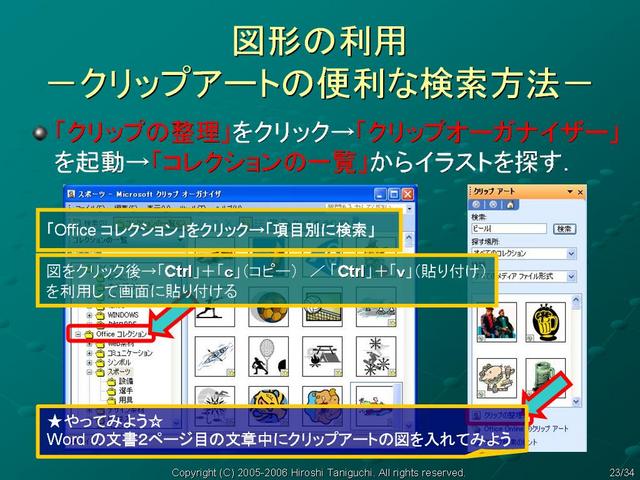Viewport: 640px width, 480px height.
Task: Select the two seated men clip thumbnail
Action: point(496,322)
